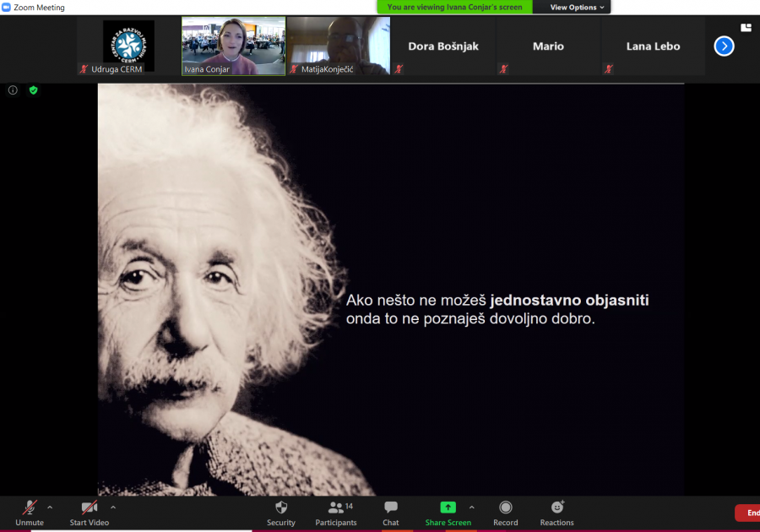
Task: Show next participants with blue arrow
Action: pos(724,46)
